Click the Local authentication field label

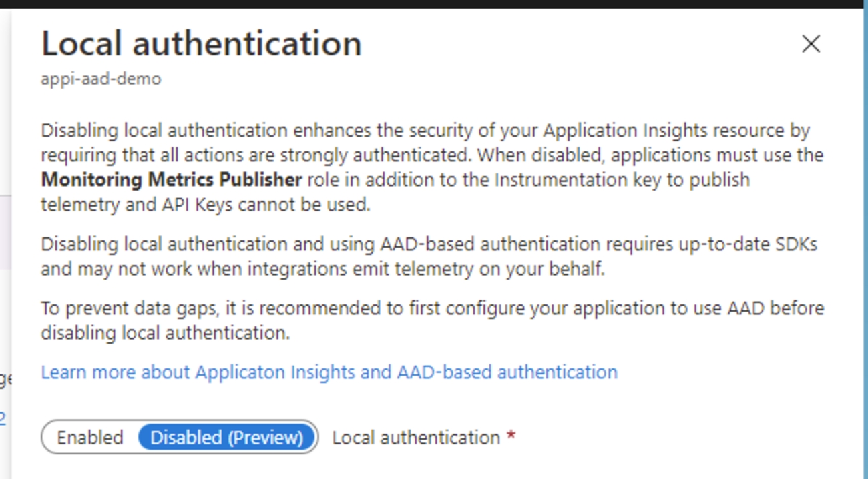tap(416, 438)
